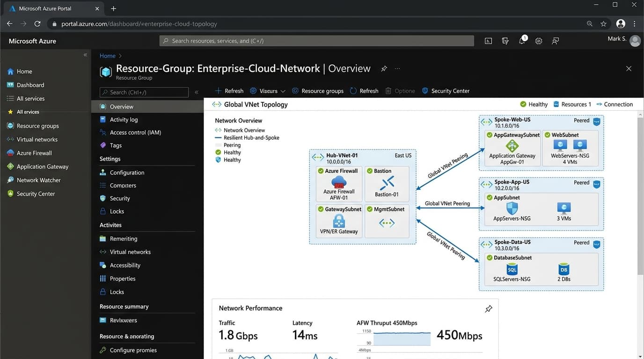This screenshot has height=359, width=644.
Task: Select the VPN/ER Gateway lock icon
Action: pos(339,221)
